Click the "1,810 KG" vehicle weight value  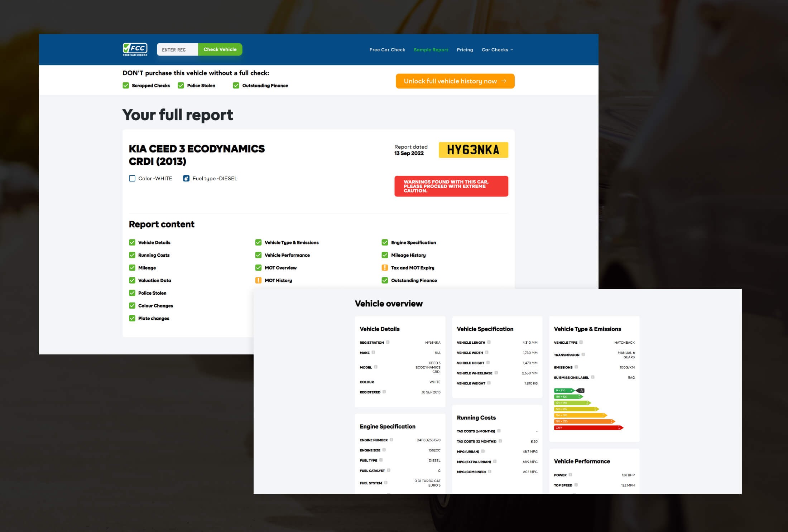531,383
